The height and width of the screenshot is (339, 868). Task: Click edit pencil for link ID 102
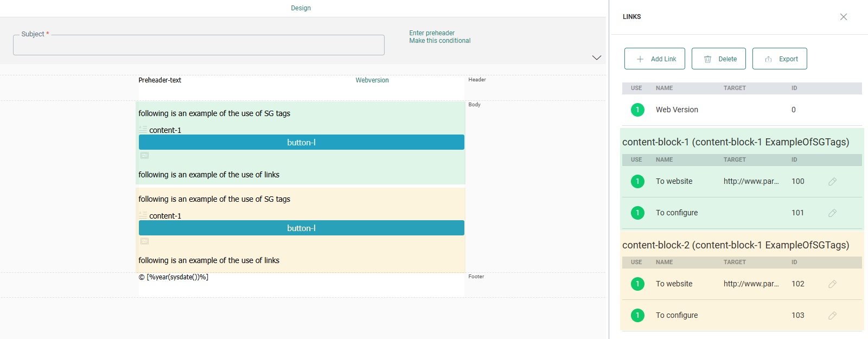pyautogui.click(x=832, y=284)
